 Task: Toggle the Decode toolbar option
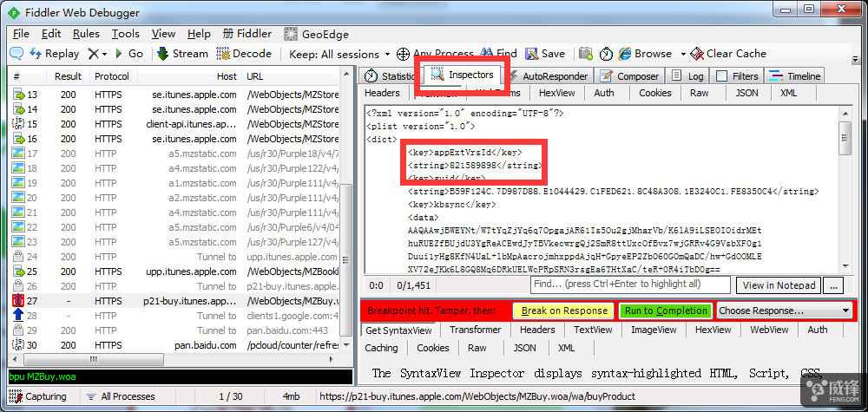coord(244,54)
